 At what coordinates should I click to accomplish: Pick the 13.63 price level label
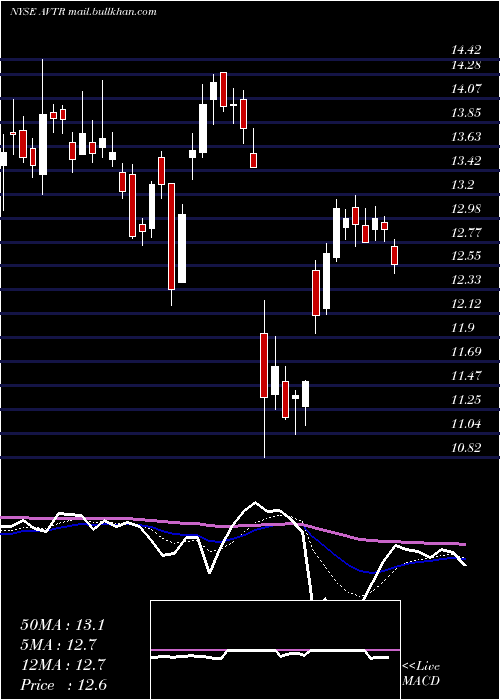466,137
